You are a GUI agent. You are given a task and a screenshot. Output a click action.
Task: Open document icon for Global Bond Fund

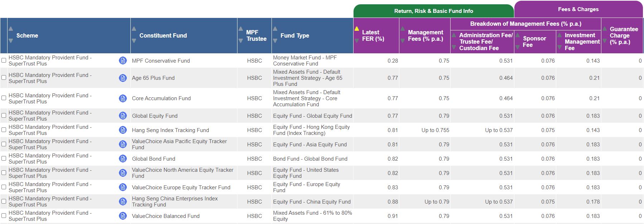coord(122,159)
